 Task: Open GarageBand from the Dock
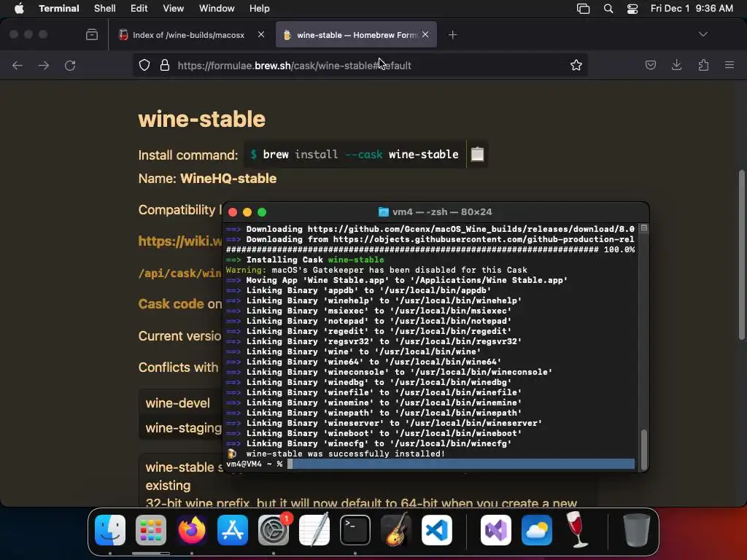(x=396, y=530)
